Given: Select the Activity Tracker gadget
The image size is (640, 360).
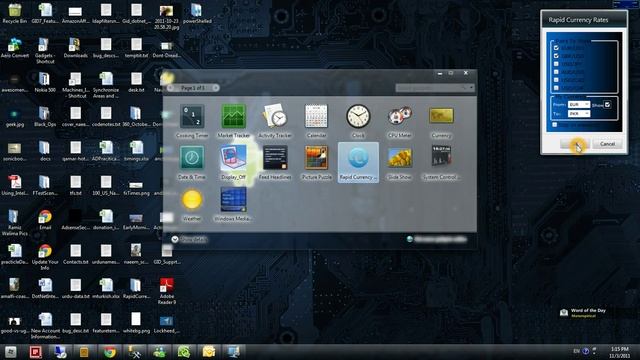Looking at the screenshot, I should 275,121.
